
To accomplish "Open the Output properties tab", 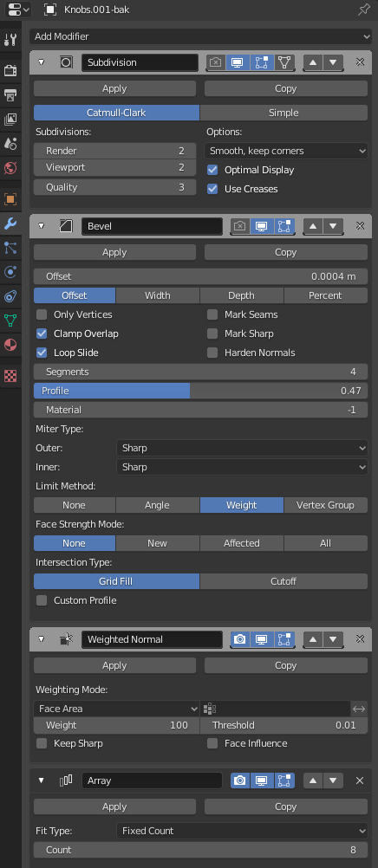I will click(x=10, y=95).
